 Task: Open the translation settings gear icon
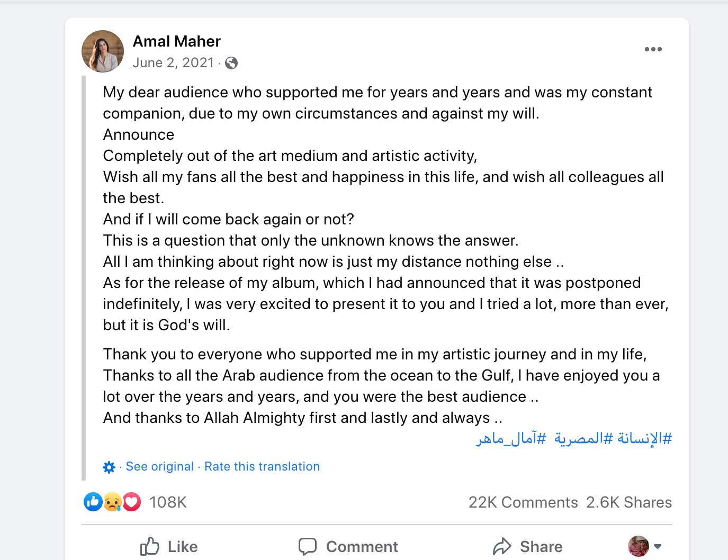[x=109, y=467]
